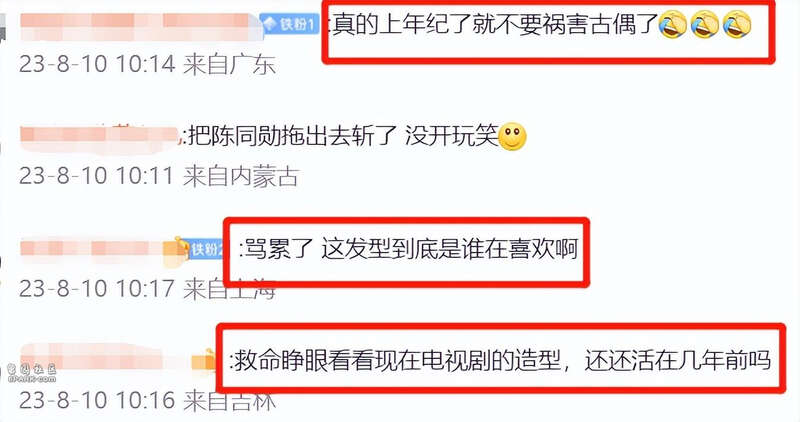
Task: Click the smiley emoji after 没开玩笑
Action: point(512,136)
